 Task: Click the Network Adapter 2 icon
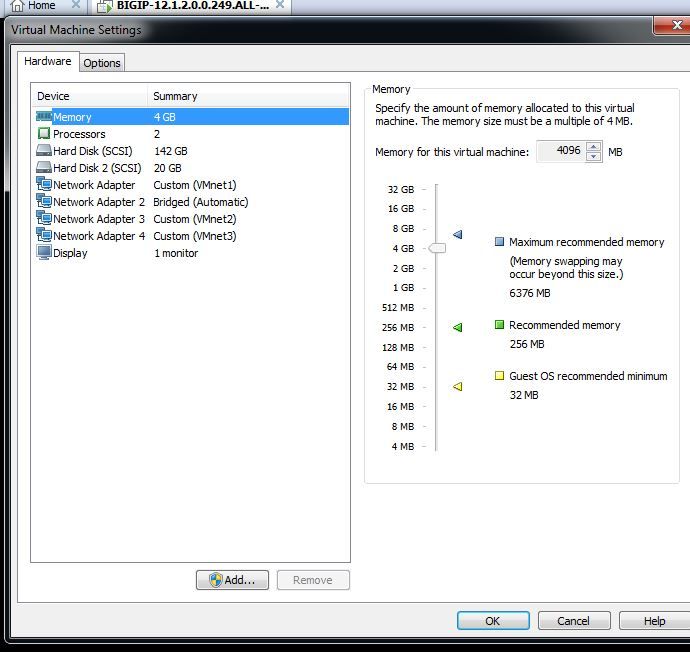(44, 201)
